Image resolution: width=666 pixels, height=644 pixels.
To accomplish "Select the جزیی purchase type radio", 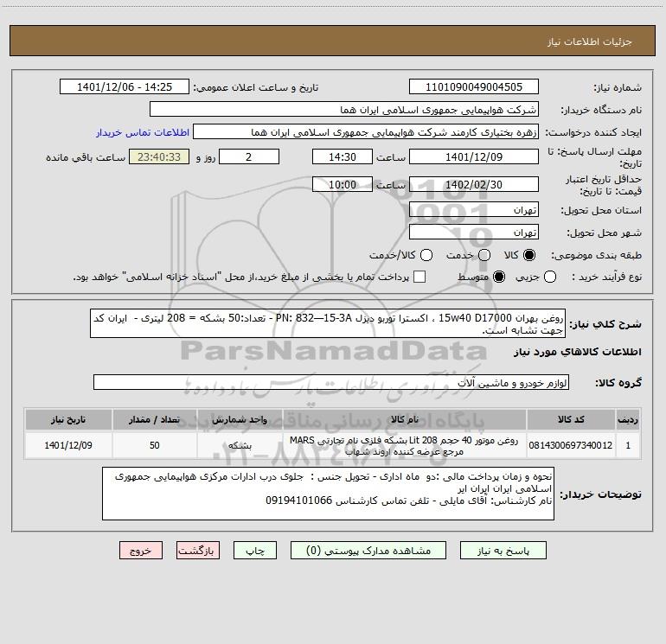I will pyautogui.click(x=550, y=277).
